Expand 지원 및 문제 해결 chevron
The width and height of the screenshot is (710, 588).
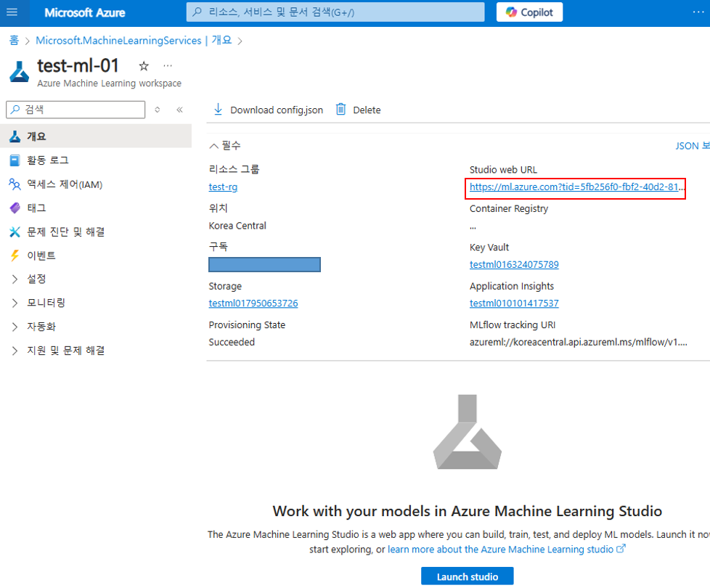tap(15, 351)
